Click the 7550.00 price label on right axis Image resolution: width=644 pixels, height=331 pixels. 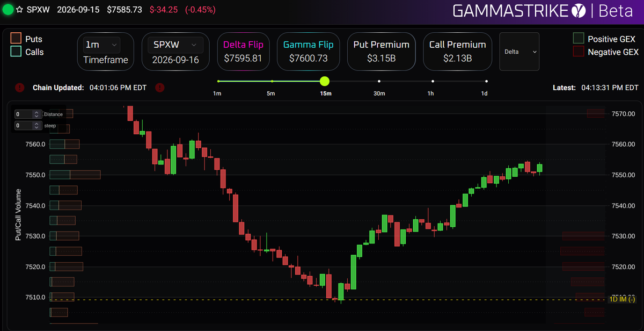(624, 175)
